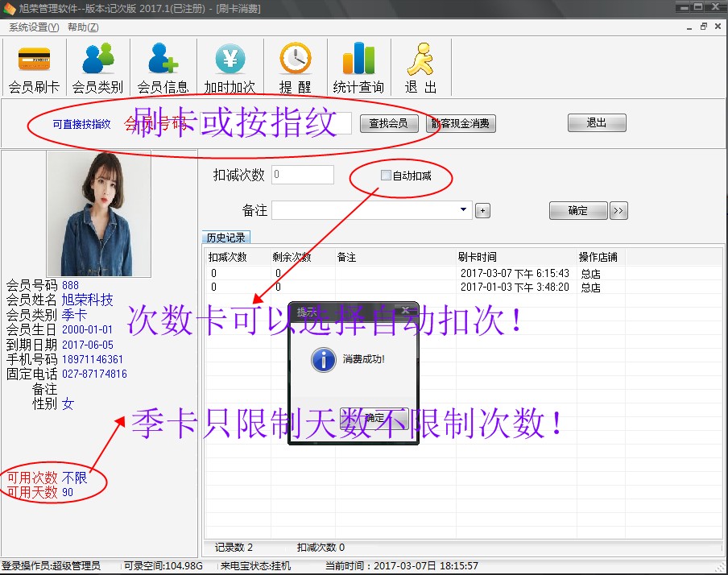The height and width of the screenshot is (575, 728).
Task: Enable the 自动扣减 checkbox
Action: pos(387,174)
